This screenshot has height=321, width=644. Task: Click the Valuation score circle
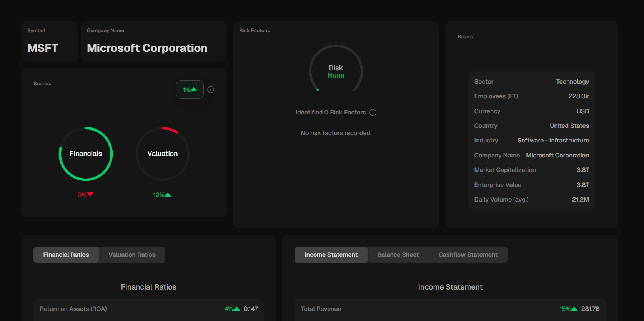[x=163, y=154]
